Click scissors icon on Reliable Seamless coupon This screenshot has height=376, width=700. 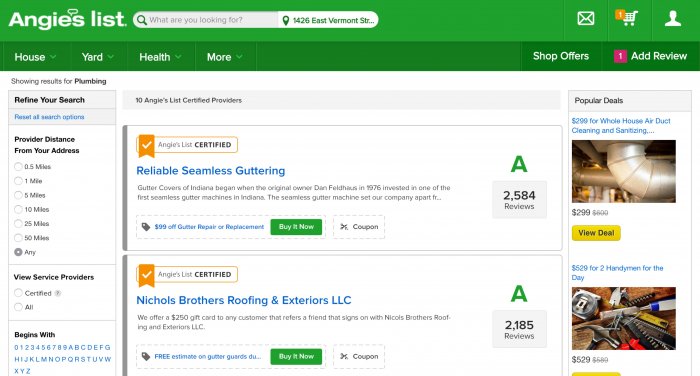[344, 227]
